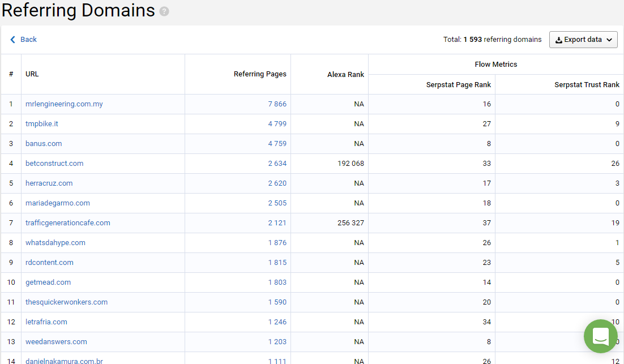The height and width of the screenshot is (364, 624).
Task: Click referring pages value 4 799
Action: click(x=277, y=124)
